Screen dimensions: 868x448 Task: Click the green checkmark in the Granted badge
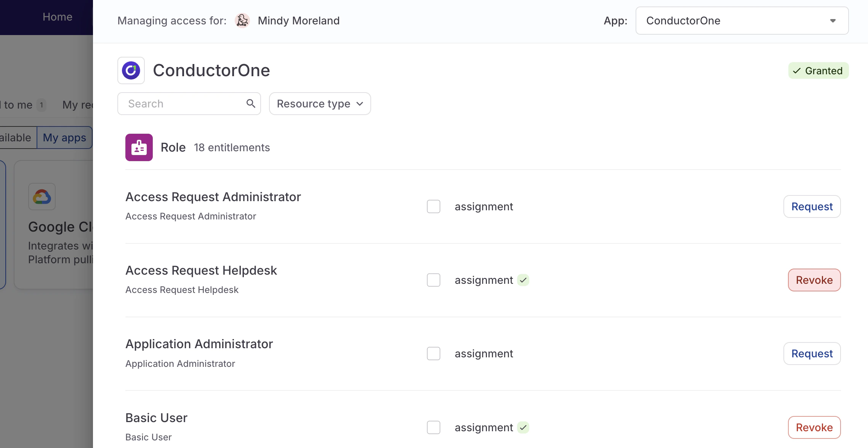coord(796,70)
